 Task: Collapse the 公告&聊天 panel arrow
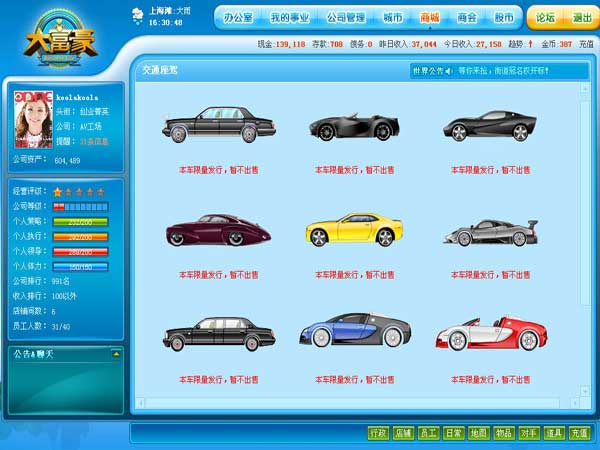coord(116,354)
